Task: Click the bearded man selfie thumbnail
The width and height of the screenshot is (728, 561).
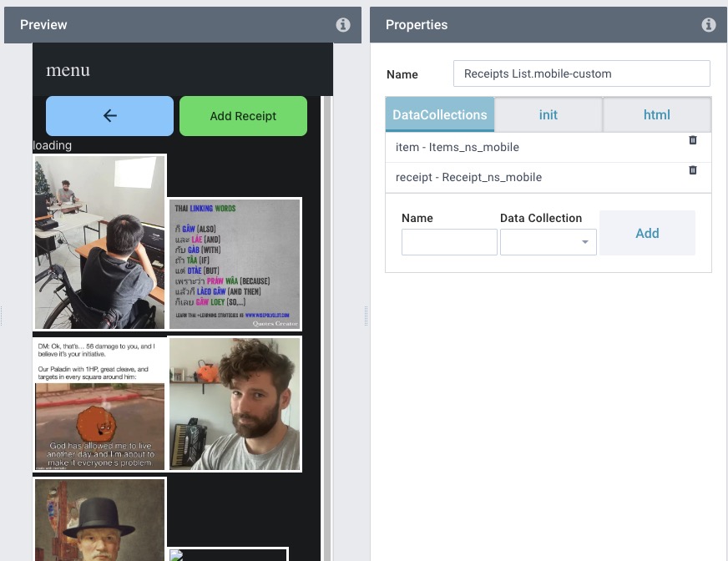Action: pos(235,404)
